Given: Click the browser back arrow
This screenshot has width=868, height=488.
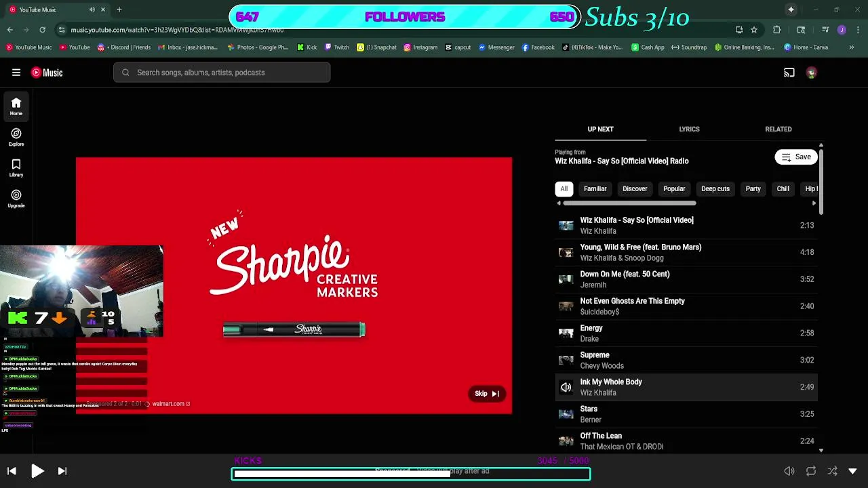Looking at the screenshot, I should pyautogui.click(x=10, y=30).
